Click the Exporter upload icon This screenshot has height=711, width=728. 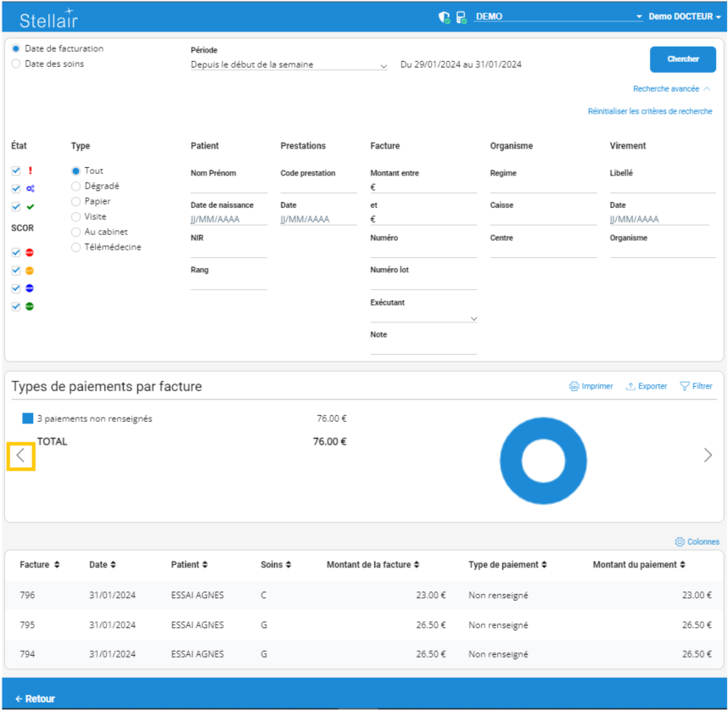pyautogui.click(x=630, y=386)
